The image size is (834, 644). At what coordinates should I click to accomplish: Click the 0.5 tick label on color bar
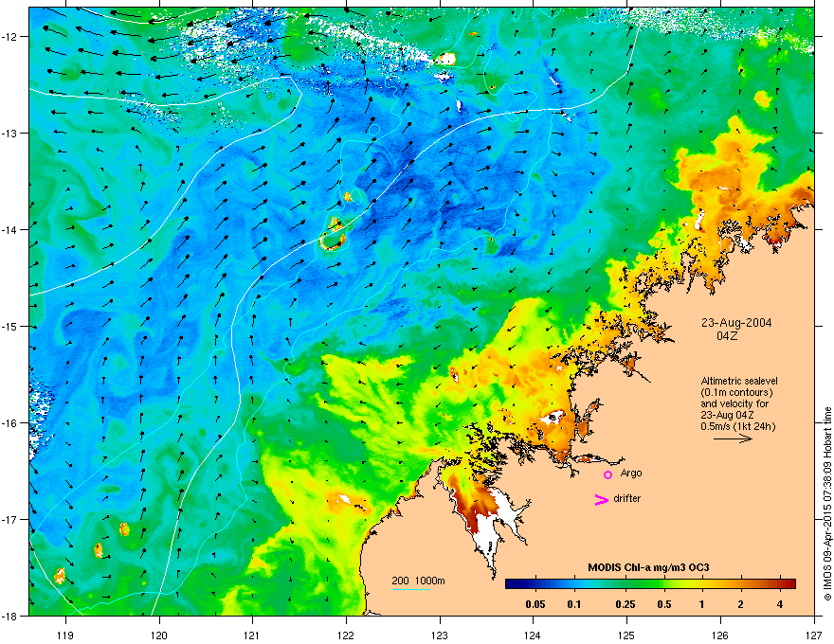point(664,604)
